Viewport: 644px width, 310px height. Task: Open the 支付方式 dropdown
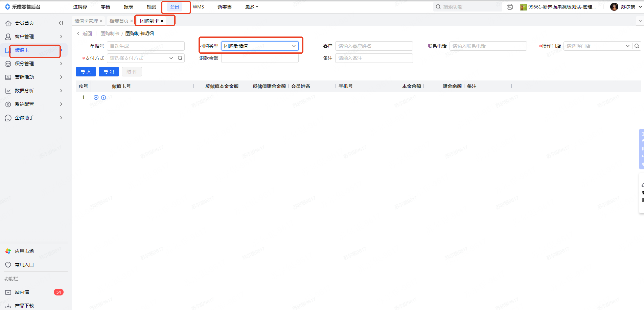pyautogui.click(x=142, y=58)
